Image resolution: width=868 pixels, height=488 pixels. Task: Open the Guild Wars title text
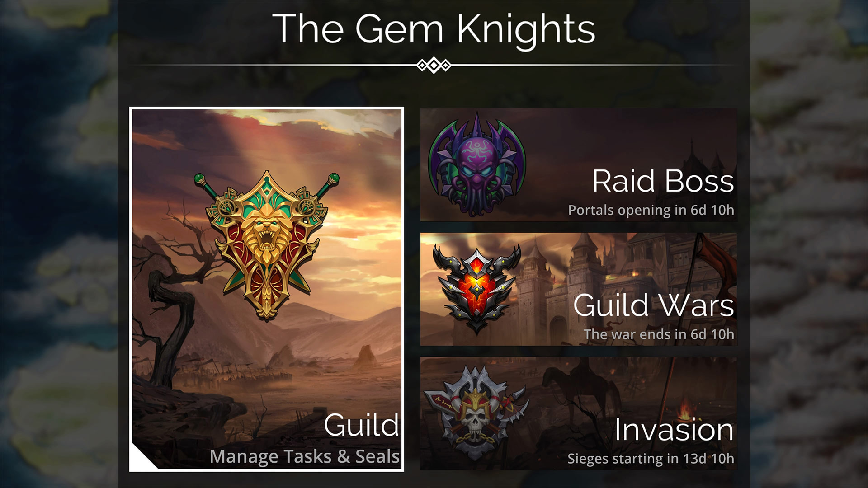653,305
